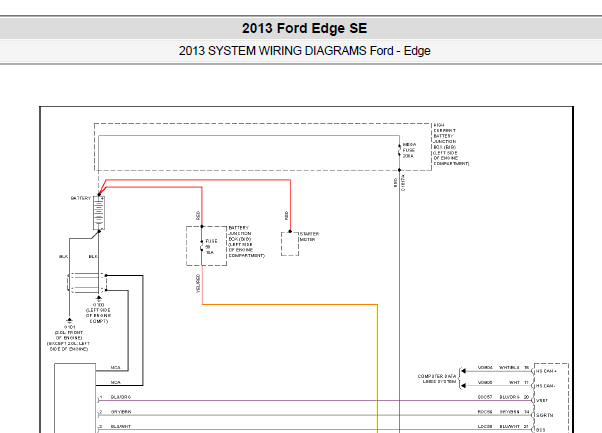This screenshot has height=433, width=602.
Task: Click the STARTER MOTOR label
Action: tap(309, 236)
